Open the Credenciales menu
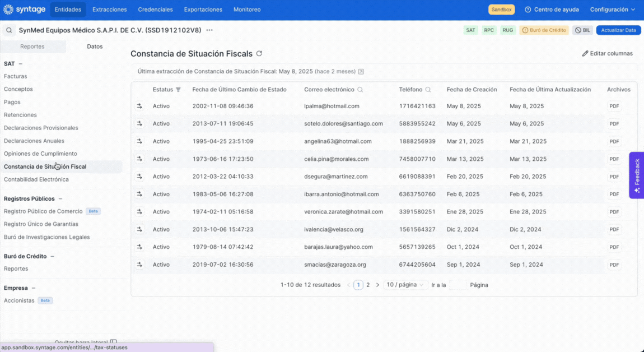644x352 pixels. coord(155,10)
